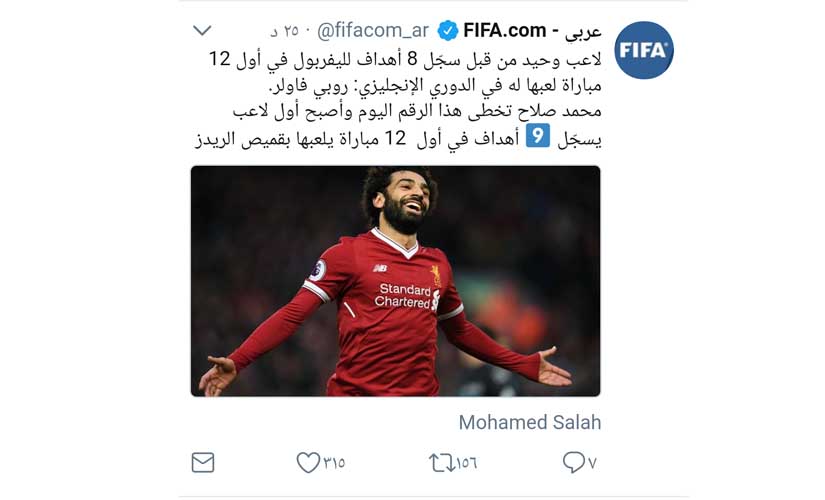
Task: Click the tweet timestamp
Action: coord(285,31)
